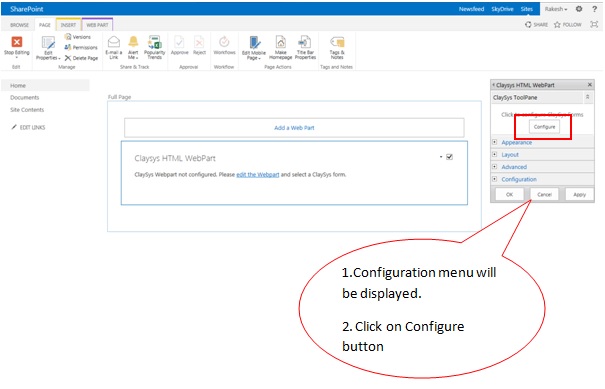Switch to the BROWSE tab
Screen dimensions: 605x389
click(19, 25)
